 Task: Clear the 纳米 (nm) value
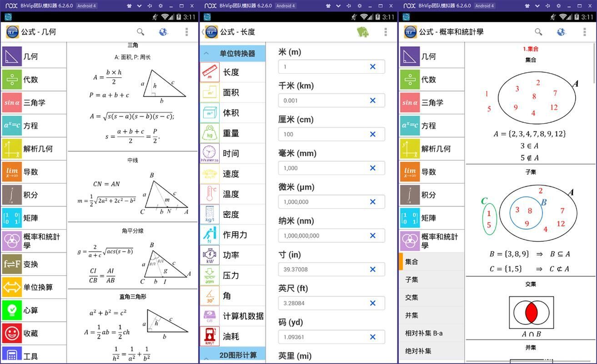click(373, 235)
